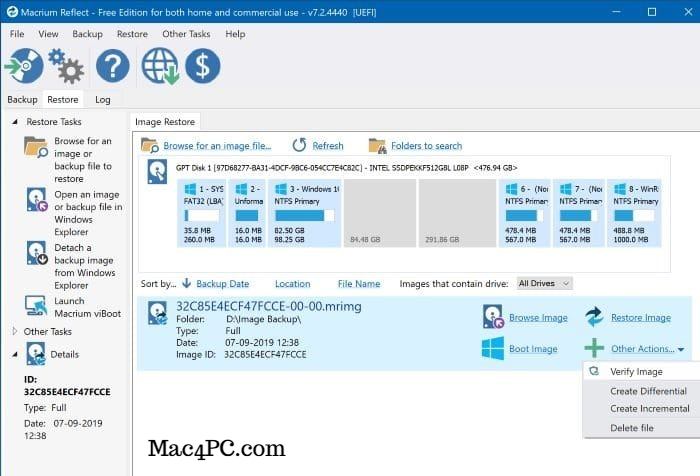Click the circular arrow Refresh icon
This screenshot has width=700, height=476.
pyautogui.click(x=299, y=145)
